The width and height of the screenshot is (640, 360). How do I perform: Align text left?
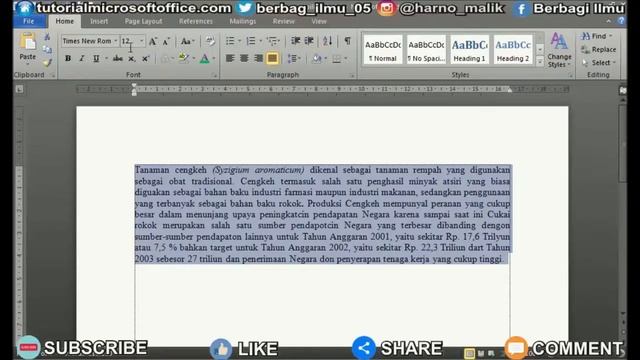pos(230,59)
